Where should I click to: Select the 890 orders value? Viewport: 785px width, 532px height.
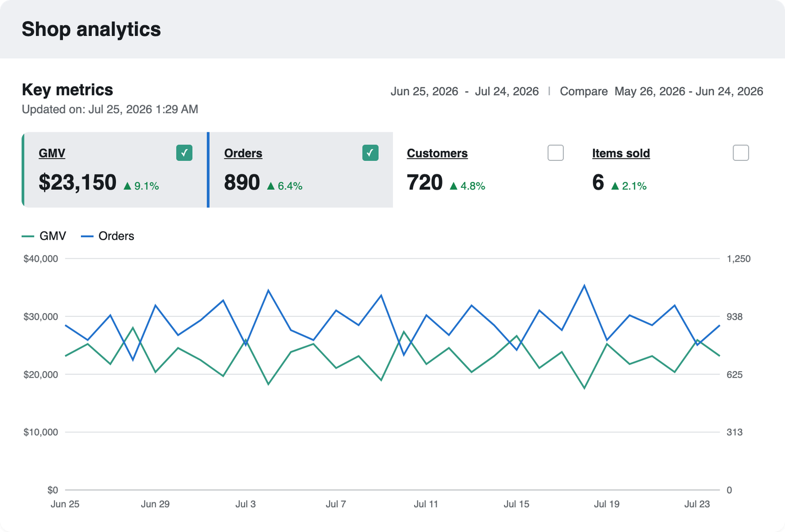pos(242,182)
